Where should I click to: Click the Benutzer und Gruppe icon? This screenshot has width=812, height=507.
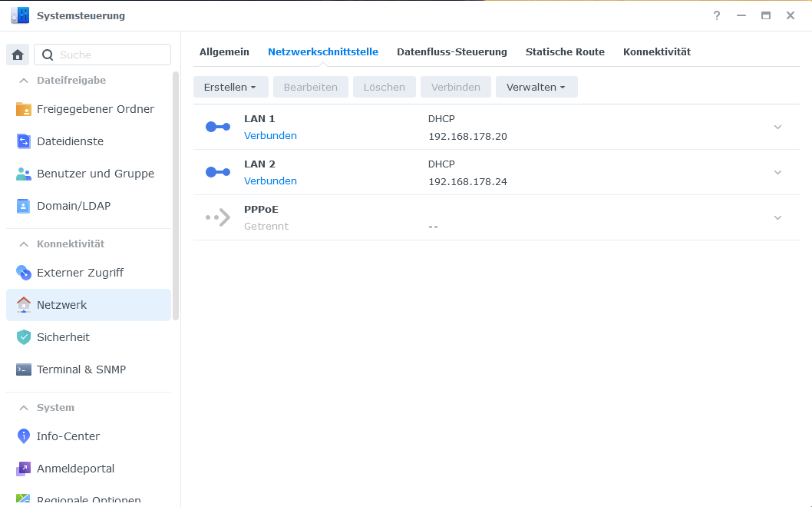23,174
